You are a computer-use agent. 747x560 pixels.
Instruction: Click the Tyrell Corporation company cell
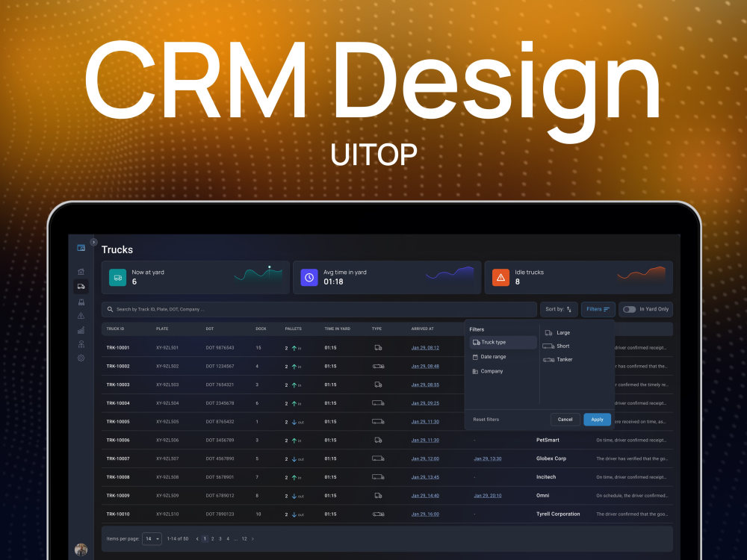[x=558, y=514]
